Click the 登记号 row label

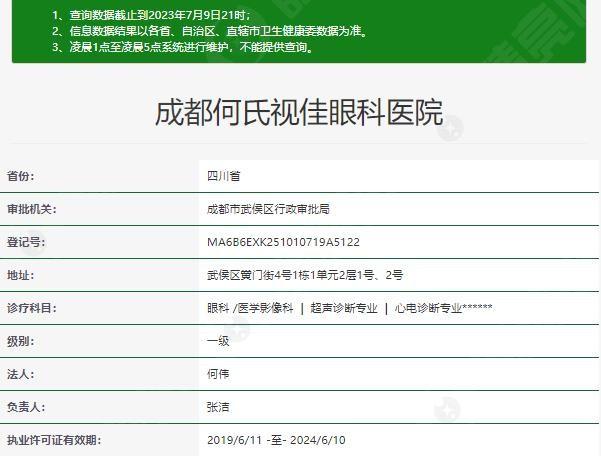tap(26, 242)
